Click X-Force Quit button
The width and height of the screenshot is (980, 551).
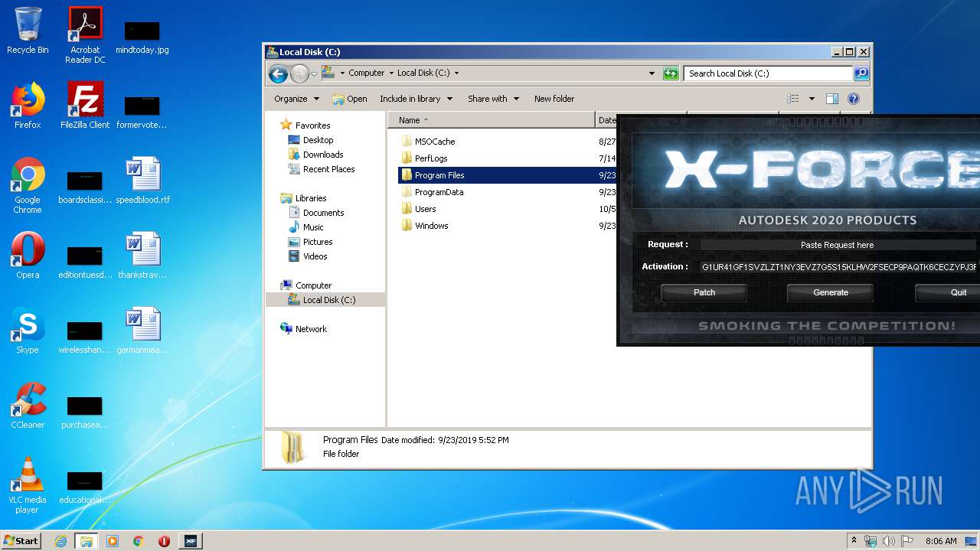coord(948,292)
